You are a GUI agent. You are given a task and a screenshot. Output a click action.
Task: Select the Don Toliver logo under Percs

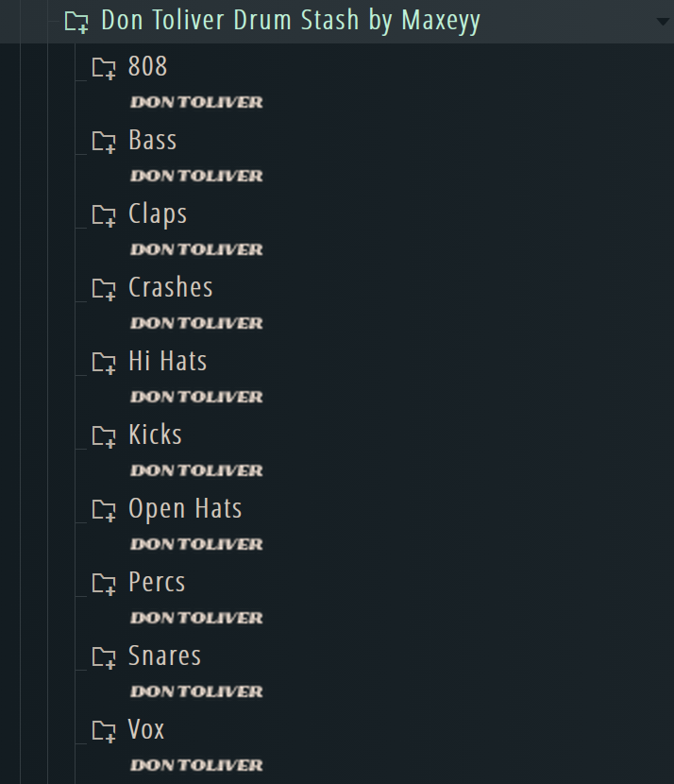tap(196, 618)
